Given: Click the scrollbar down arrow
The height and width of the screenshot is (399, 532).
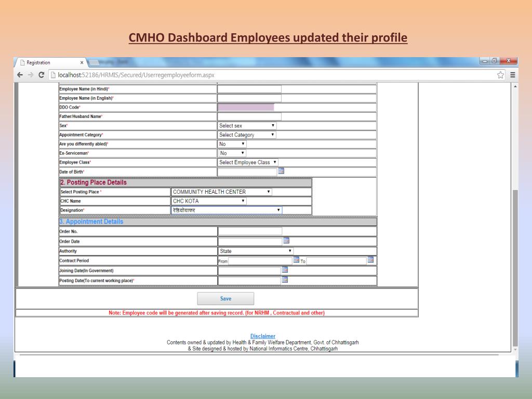Looking at the screenshot, I should 515,350.
